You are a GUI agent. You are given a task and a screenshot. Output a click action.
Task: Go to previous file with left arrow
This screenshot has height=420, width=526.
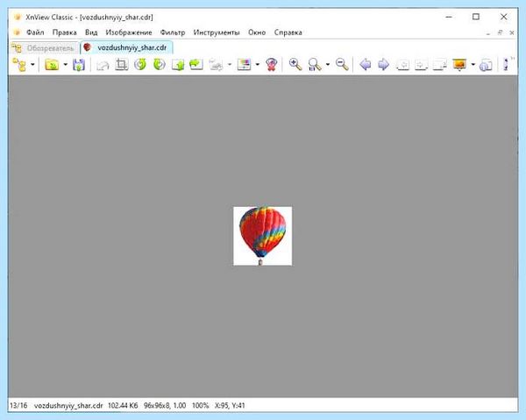click(365, 64)
